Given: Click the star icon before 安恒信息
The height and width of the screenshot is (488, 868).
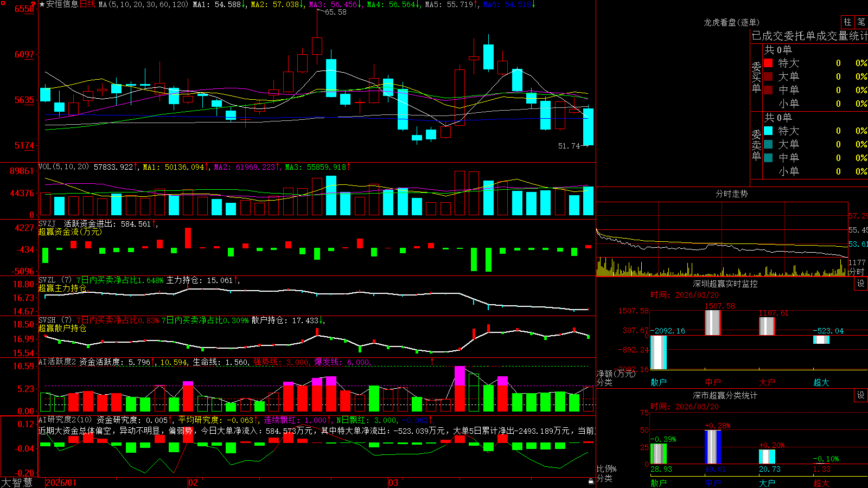Looking at the screenshot, I should (42, 4).
